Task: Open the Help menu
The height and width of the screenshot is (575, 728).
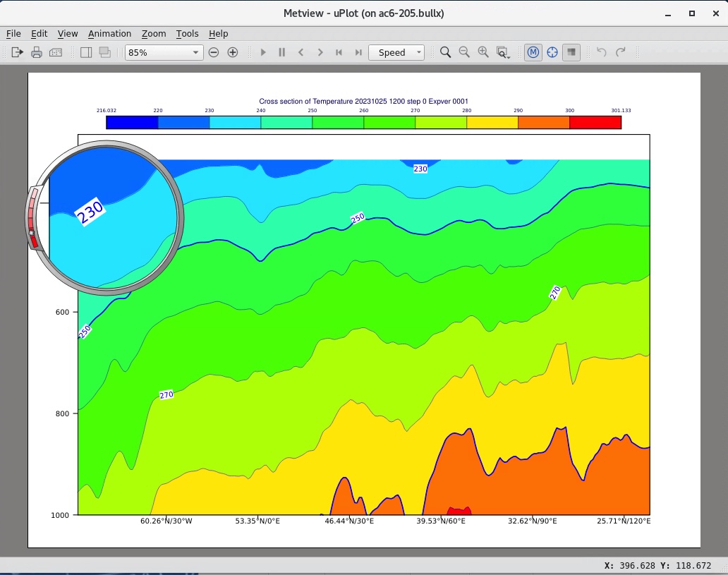Action: (x=218, y=33)
